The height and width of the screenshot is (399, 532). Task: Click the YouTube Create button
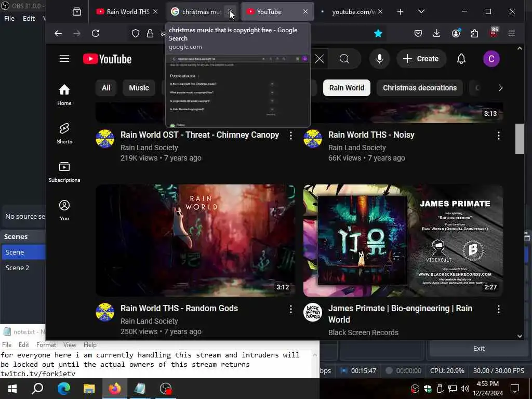tap(421, 59)
